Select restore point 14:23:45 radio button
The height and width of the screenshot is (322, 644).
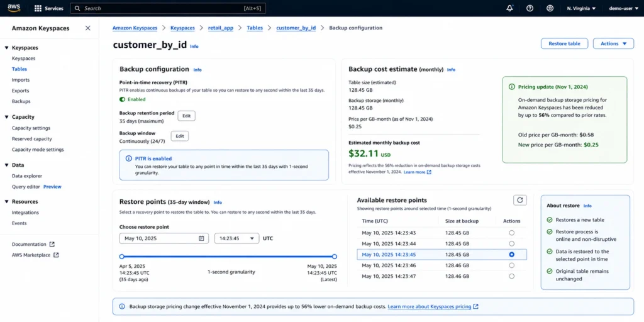click(511, 255)
